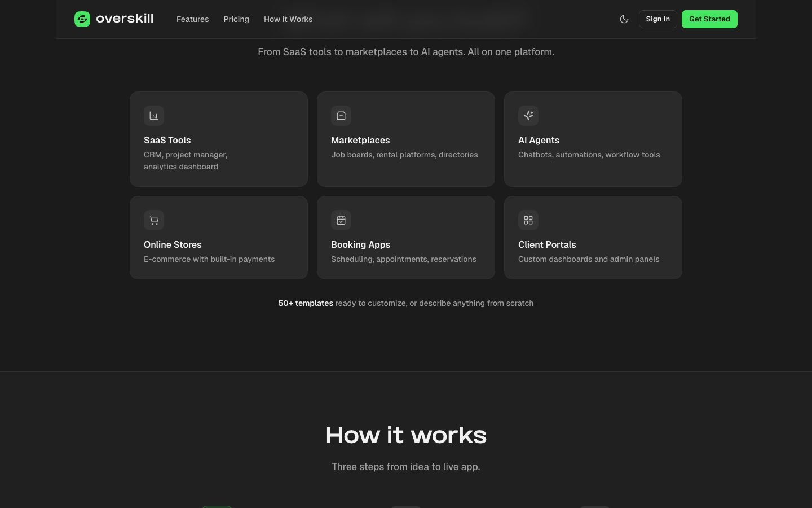Click the overskill brand name

(125, 19)
